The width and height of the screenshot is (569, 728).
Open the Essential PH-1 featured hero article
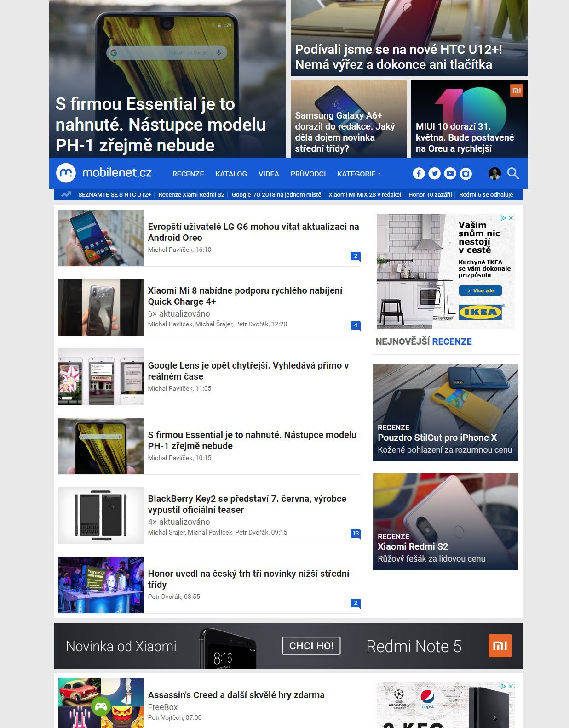pyautogui.click(x=167, y=79)
